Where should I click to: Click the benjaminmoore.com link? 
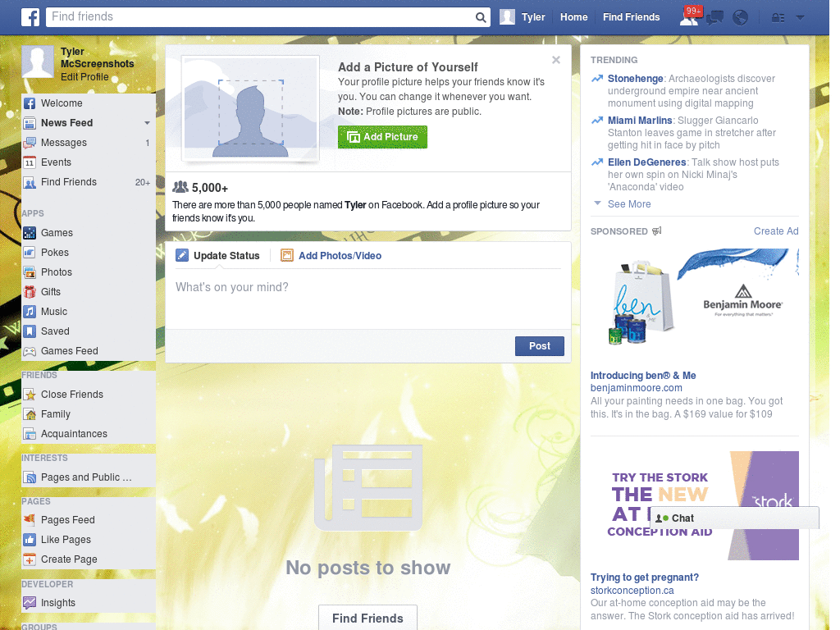(637, 388)
